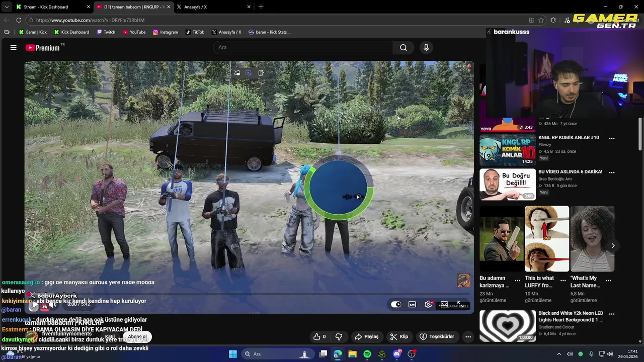The height and width of the screenshot is (362, 644).
Task: Open File Explorer from taskbar
Action: 352,354
